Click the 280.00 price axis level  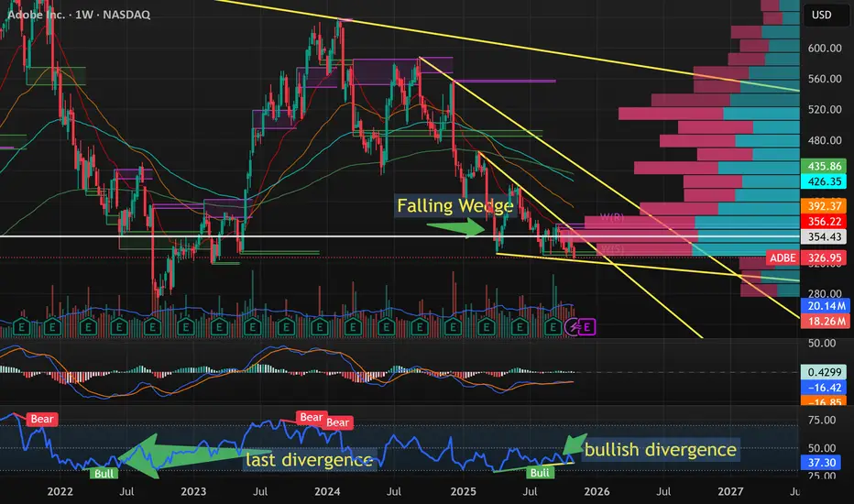pos(824,293)
